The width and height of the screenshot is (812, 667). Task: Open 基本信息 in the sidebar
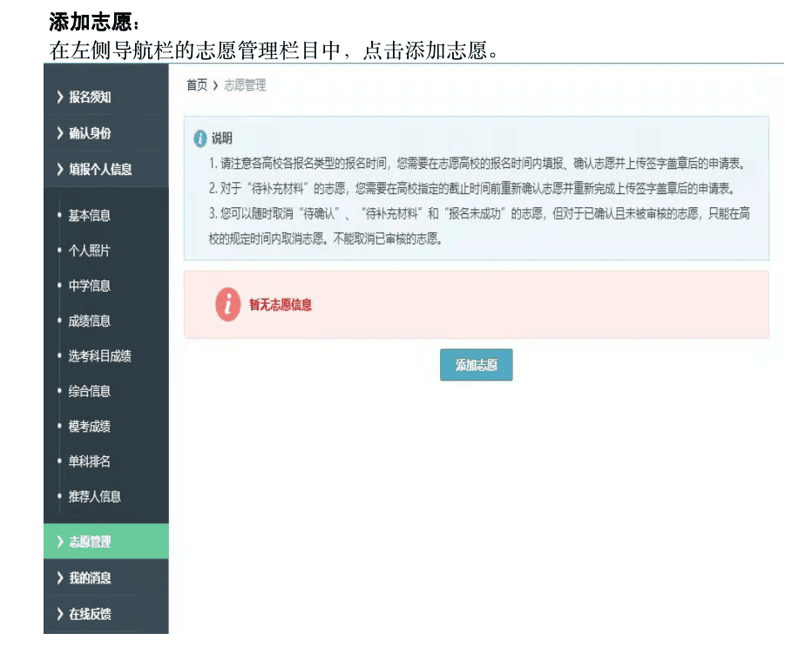click(x=89, y=215)
